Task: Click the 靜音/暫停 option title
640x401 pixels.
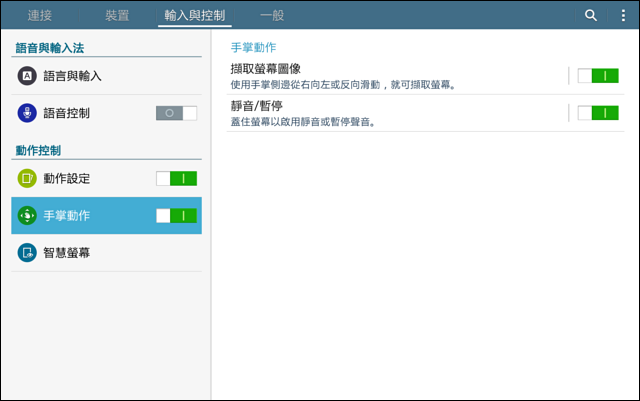Action: [257, 106]
